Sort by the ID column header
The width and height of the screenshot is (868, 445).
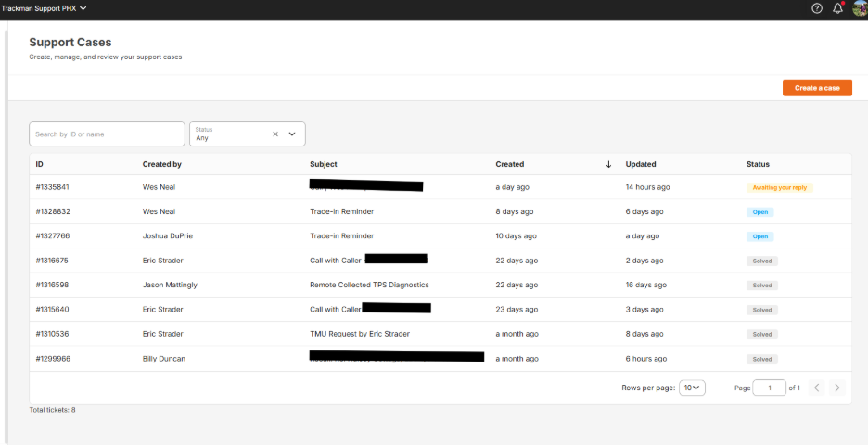[39, 164]
